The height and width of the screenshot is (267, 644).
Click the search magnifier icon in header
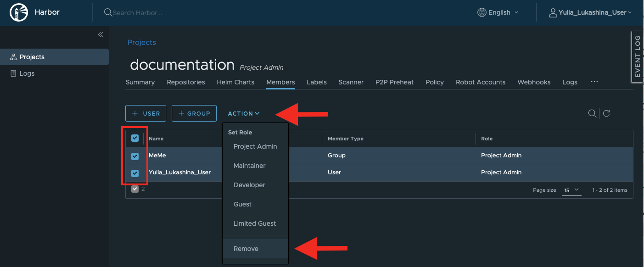pos(108,12)
